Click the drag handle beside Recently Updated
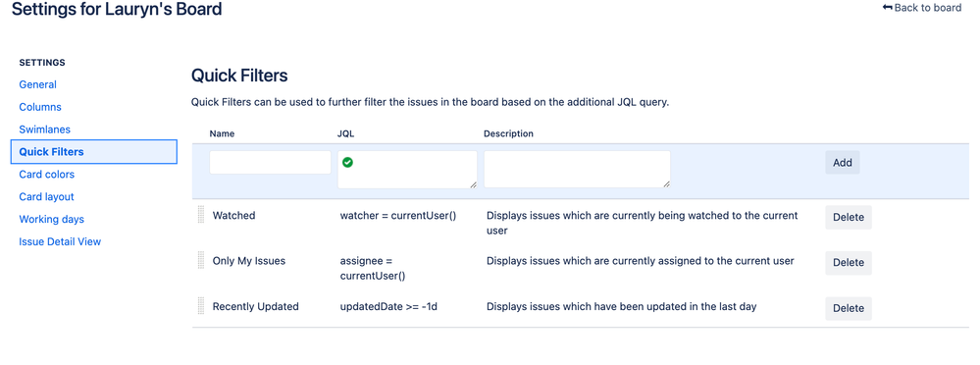The height and width of the screenshot is (365, 980). [201, 306]
